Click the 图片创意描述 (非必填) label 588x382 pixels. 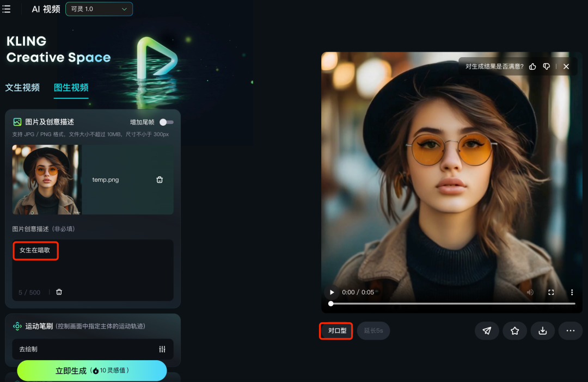point(44,229)
